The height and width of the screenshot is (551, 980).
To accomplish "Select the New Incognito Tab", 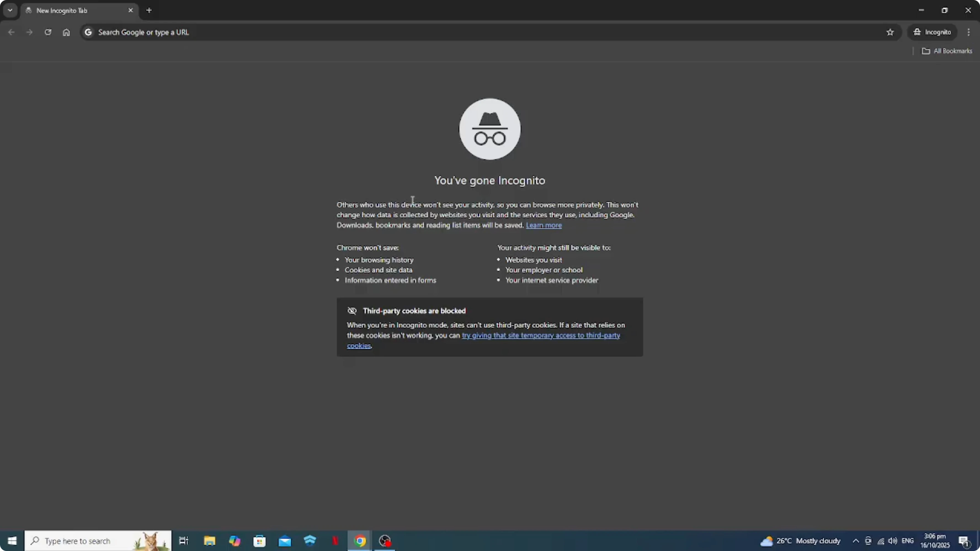I will [x=79, y=11].
